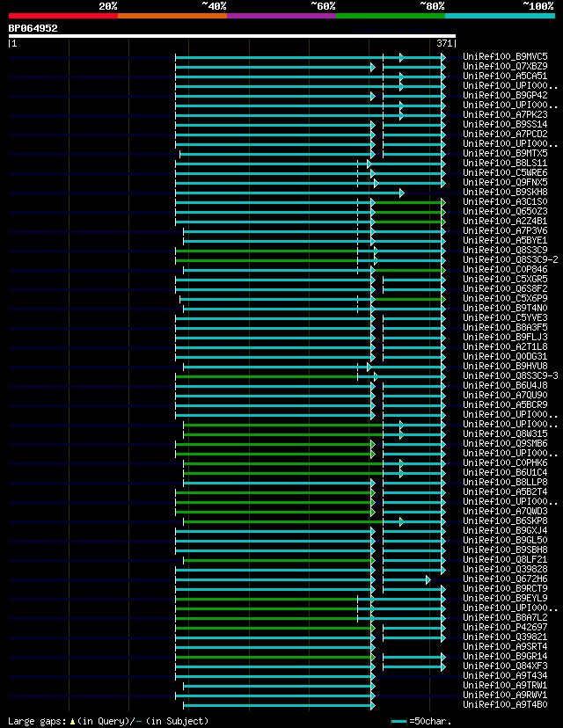The image size is (563, 728).
Task: Select hit label UniRef100_P42697
Action: (506, 627)
